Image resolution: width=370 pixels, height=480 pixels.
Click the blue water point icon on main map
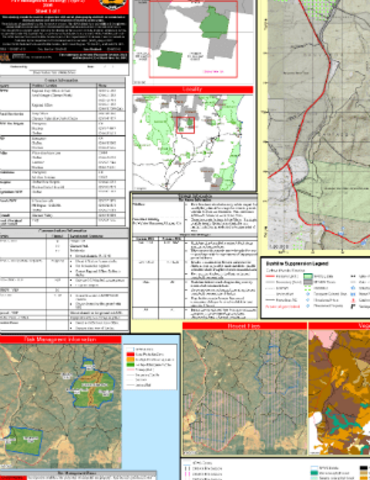341,233
